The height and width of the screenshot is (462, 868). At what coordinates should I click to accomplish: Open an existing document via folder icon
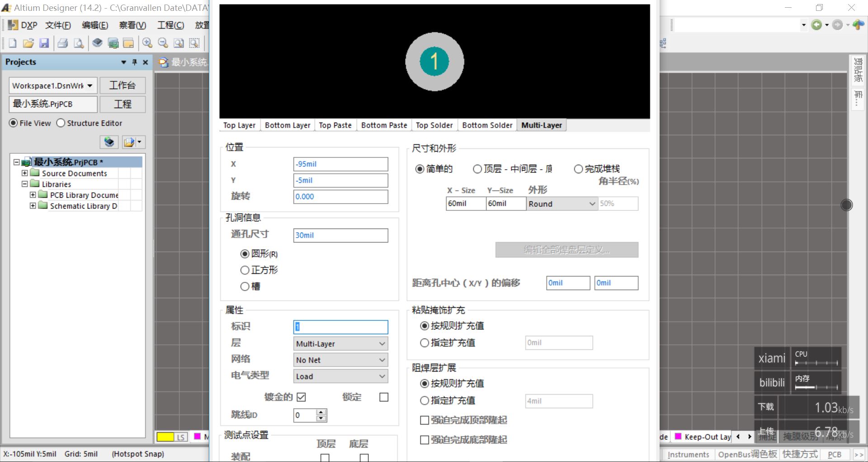click(x=28, y=43)
